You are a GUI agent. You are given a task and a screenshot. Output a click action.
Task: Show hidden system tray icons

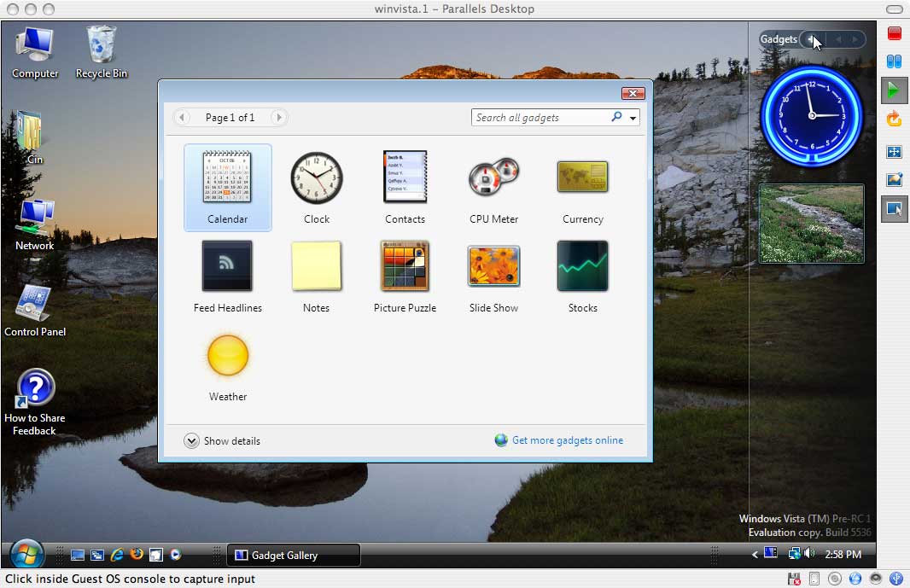(755, 555)
